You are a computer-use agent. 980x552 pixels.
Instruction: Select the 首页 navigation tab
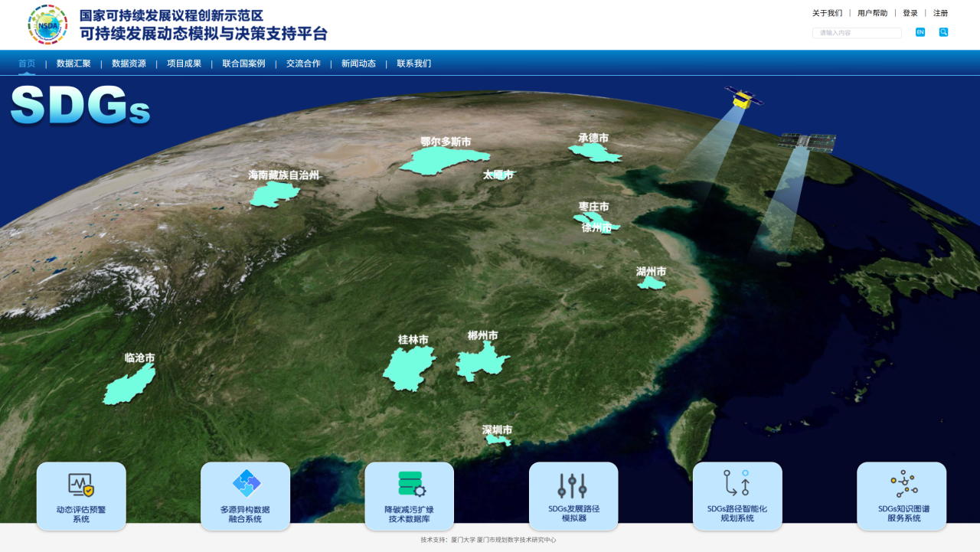pyautogui.click(x=27, y=64)
